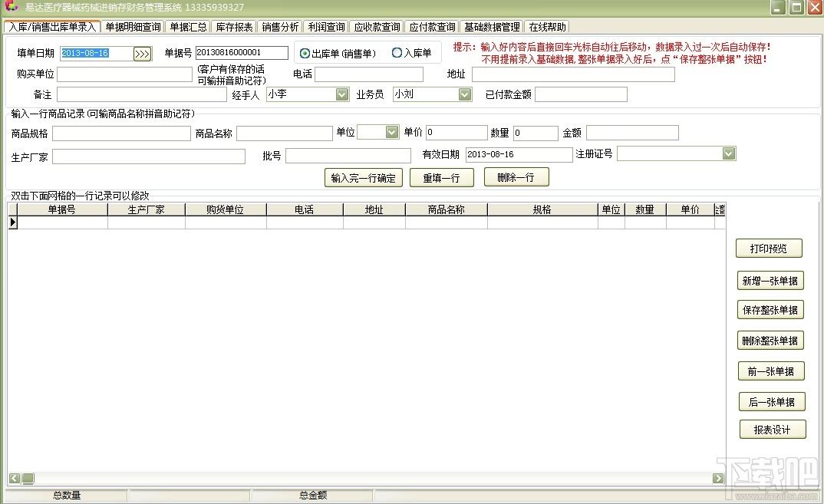Click 保存整张单据 button
The height and width of the screenshot is (504, 824).
(770, 310)
